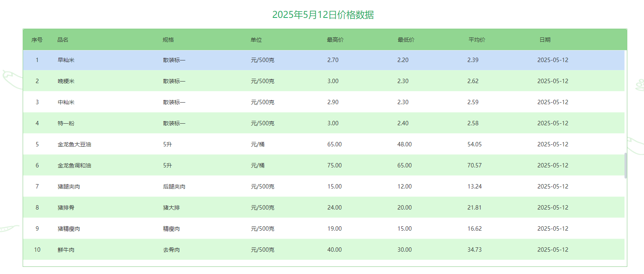Click the 40.00 highest price cell
The height and width of the screenshot is (274, 644).
(x=335, y=250)
